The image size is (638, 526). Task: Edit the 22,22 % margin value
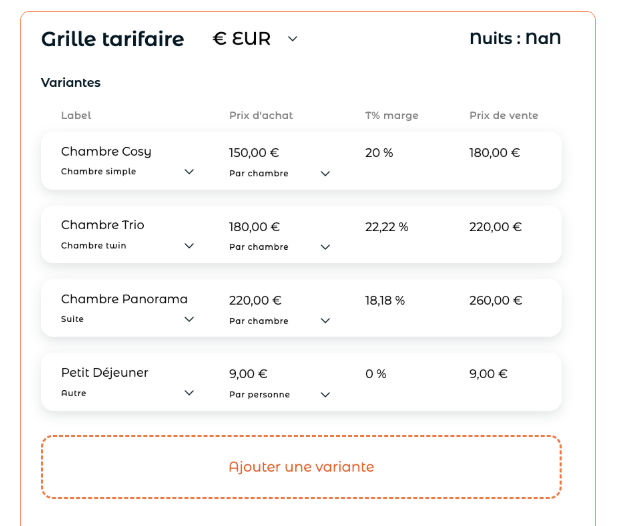point(387,227)
